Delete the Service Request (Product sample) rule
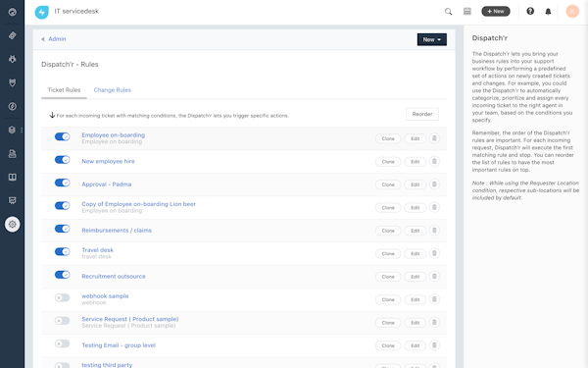Image resolution: width=588 pixels, height=368 pixels. point(434,322)
